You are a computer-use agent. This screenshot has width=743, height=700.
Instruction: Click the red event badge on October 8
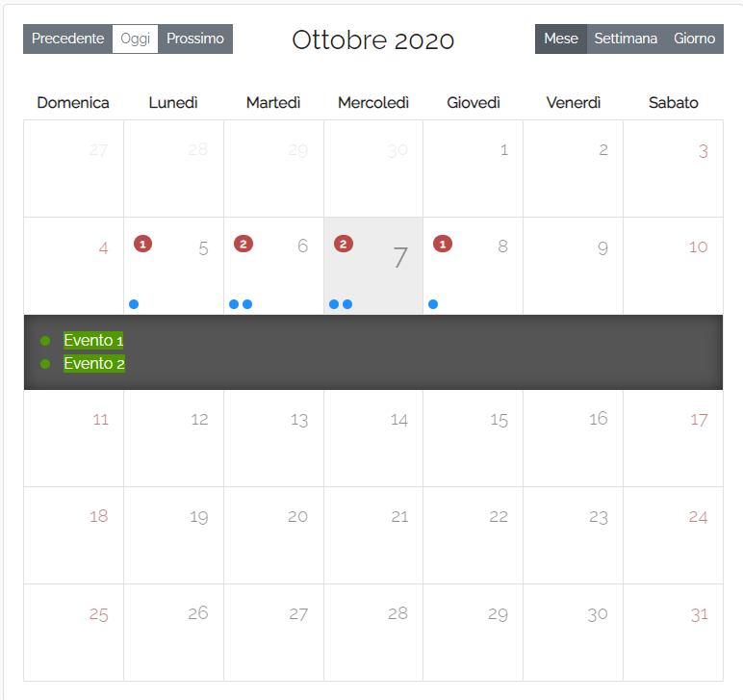pyautogui.click(x=443, y=244)
